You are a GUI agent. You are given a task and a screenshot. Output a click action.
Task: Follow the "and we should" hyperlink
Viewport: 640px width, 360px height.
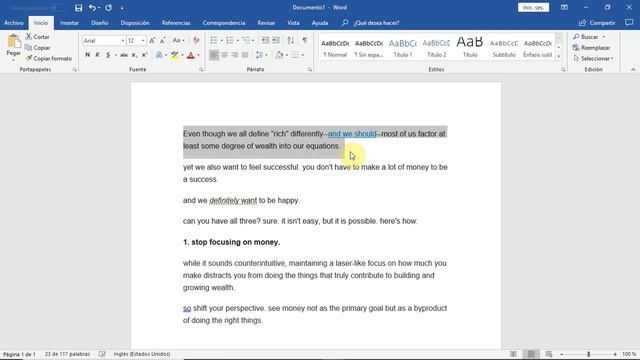(x=352, y=133)
